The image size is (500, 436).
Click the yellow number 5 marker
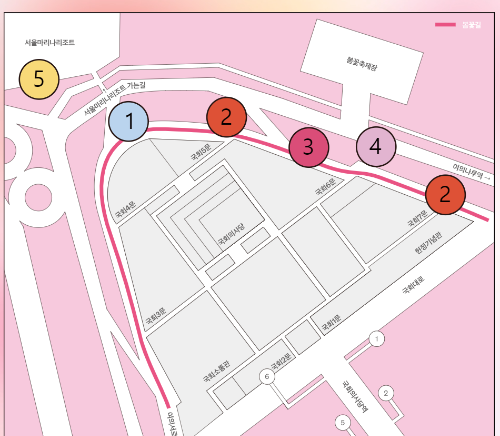click(39, 79)
